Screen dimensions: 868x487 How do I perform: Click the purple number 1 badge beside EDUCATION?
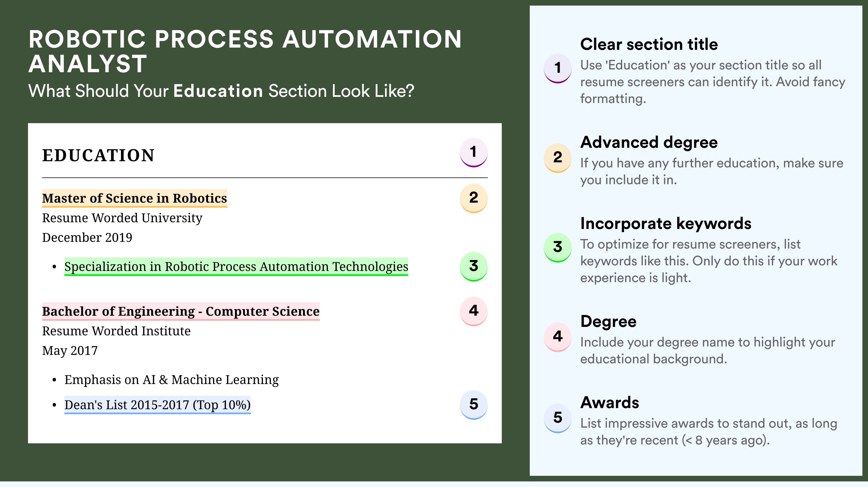(x=473, y=152)
